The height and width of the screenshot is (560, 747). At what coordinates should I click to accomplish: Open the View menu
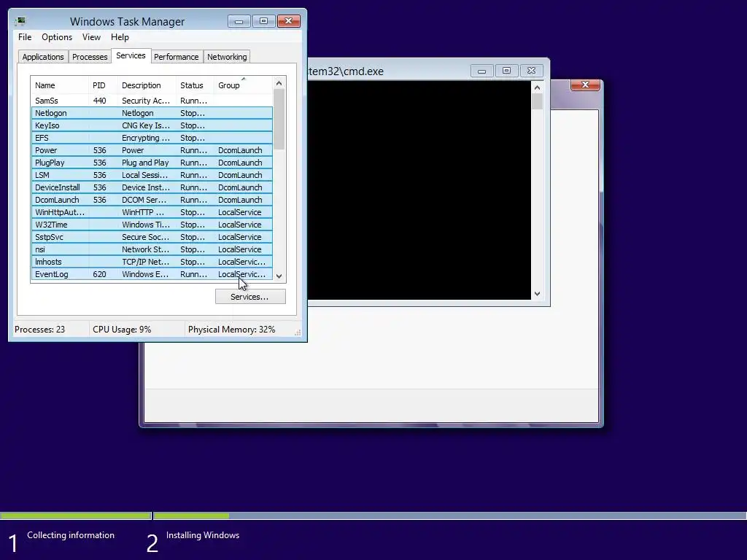tap(91, 37)
